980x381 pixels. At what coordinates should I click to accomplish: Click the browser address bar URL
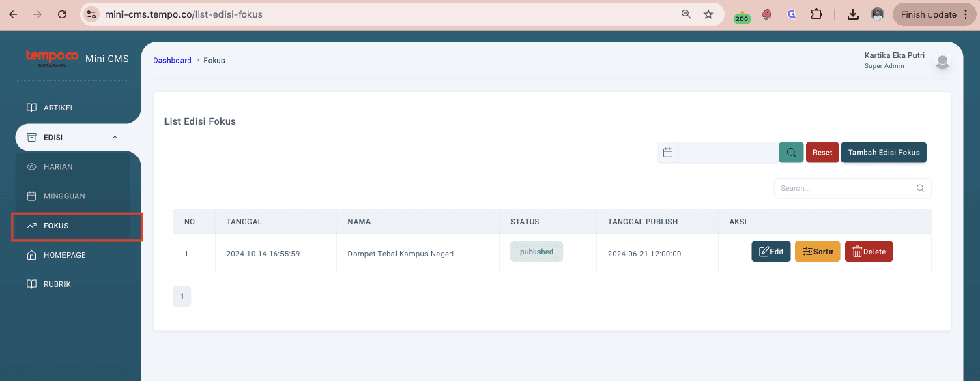pos(184,14)
